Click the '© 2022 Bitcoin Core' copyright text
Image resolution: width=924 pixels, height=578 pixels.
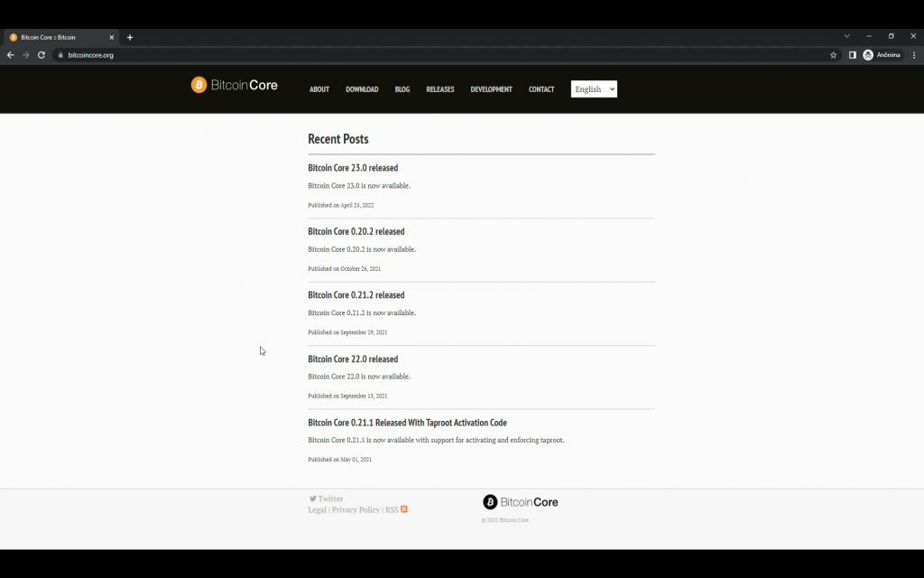tap(505, 520)
